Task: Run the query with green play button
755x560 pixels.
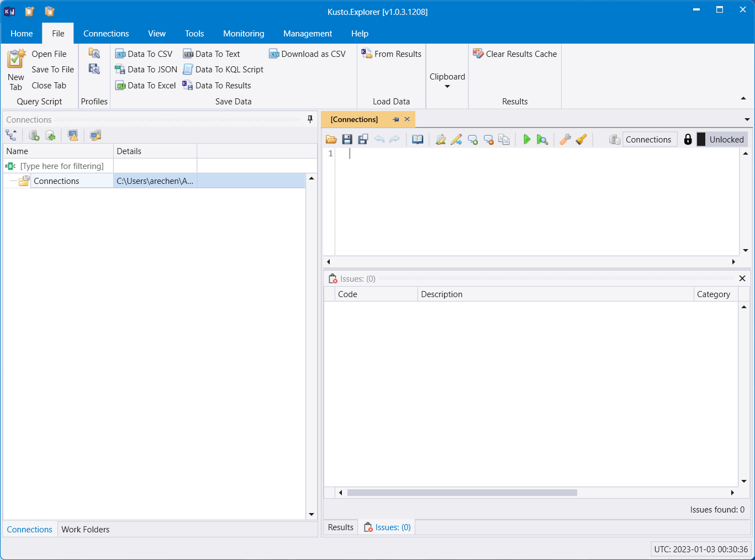Action: [526, 140]
